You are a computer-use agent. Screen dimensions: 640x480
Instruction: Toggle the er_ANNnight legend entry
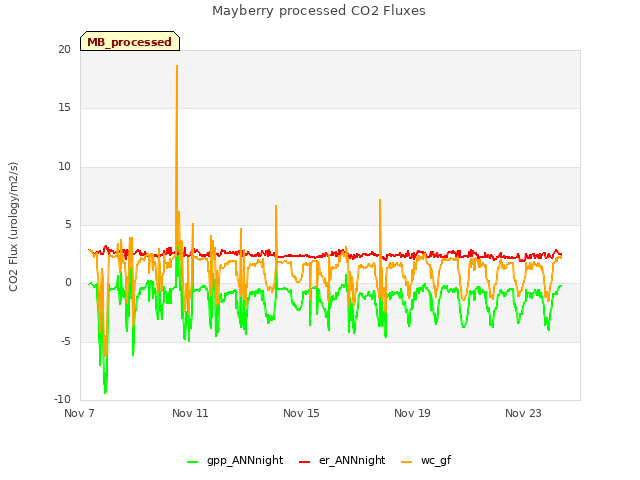[342, 461]
